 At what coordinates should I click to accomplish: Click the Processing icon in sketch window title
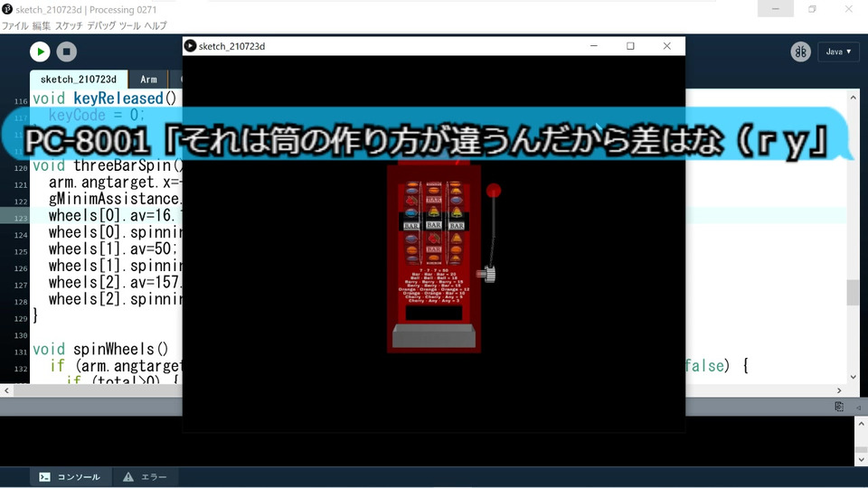(x=190, y=46)
